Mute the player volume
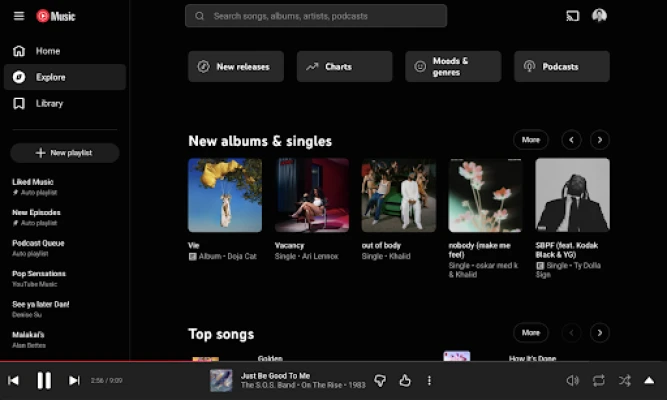The height and width of the screenshot is (400, 667). pyautogui.click(x=572, y=380)
